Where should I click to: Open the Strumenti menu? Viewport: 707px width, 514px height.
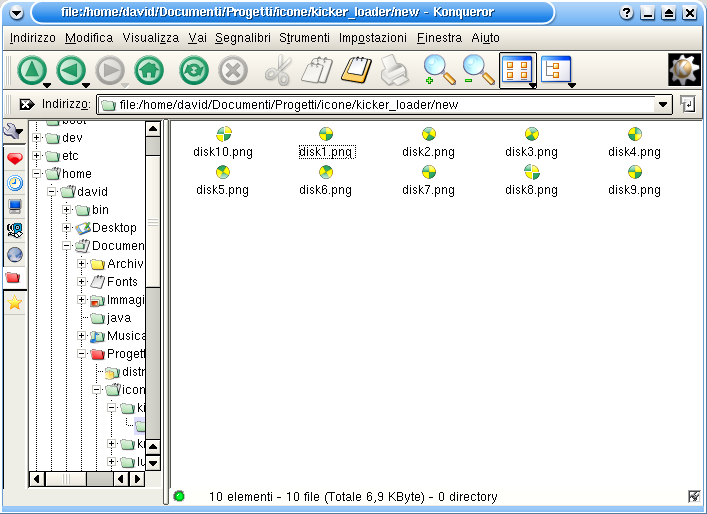click(x=304, y=38)
